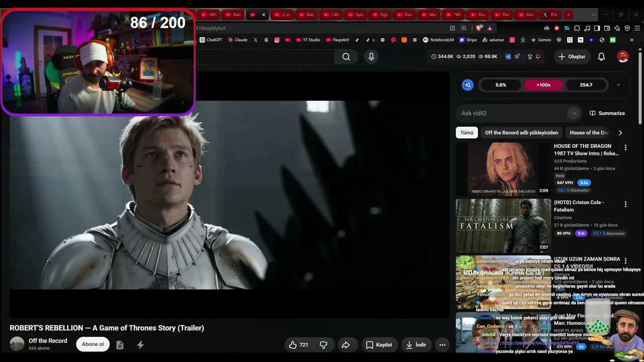Select the House of the Dragon filter chip
Screen dimensions: 644x362
click(x=589, y=133)
